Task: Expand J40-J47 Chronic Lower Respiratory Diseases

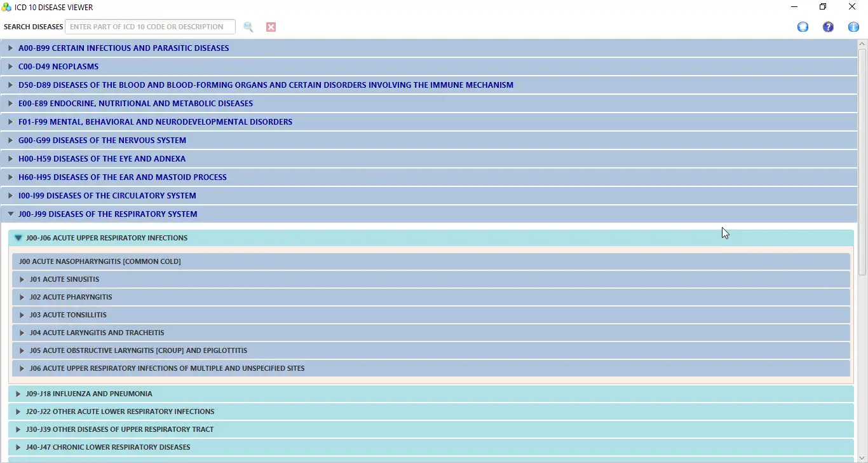Action: tap(431, 447)
